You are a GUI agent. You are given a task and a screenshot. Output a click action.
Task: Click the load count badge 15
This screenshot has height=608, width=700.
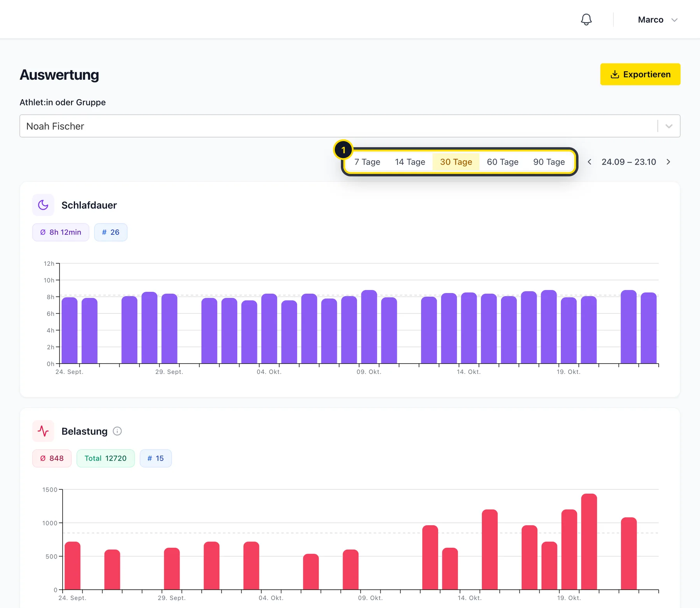pos(156,458)
